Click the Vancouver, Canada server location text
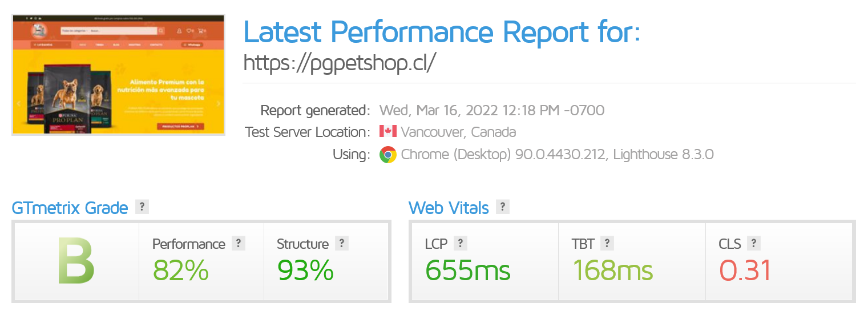 (x=458, y=132)
